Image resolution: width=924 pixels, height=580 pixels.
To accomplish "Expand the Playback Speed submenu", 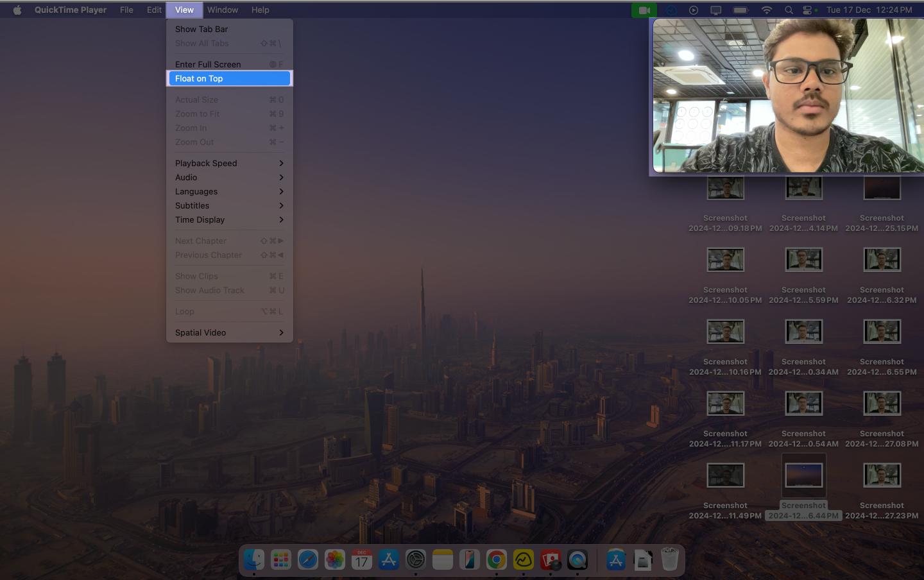I will tap(230, 164).
